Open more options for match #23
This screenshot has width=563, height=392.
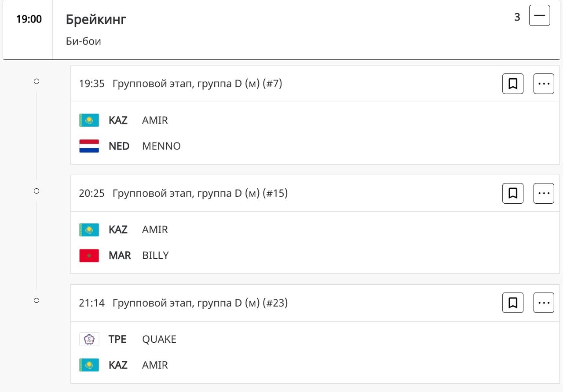pos(544,303)
